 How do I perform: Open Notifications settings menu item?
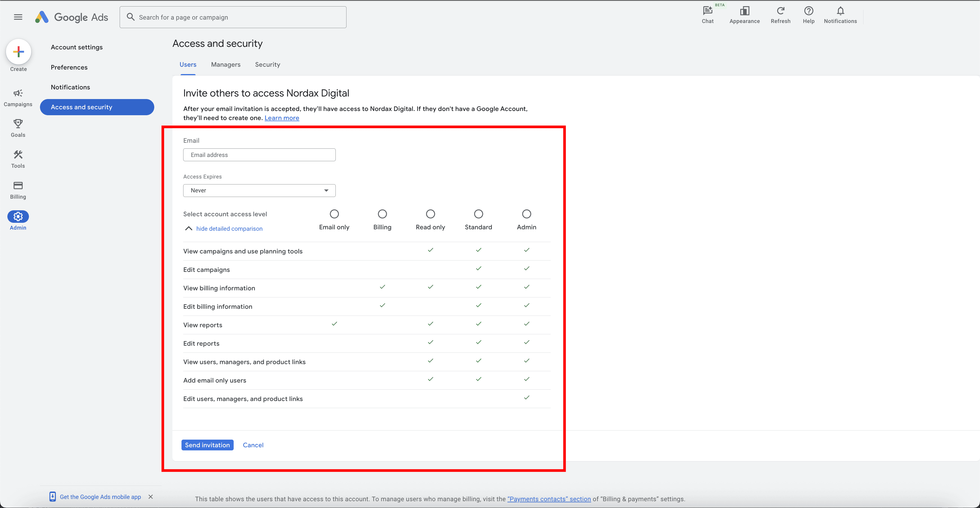click(70, 87)
